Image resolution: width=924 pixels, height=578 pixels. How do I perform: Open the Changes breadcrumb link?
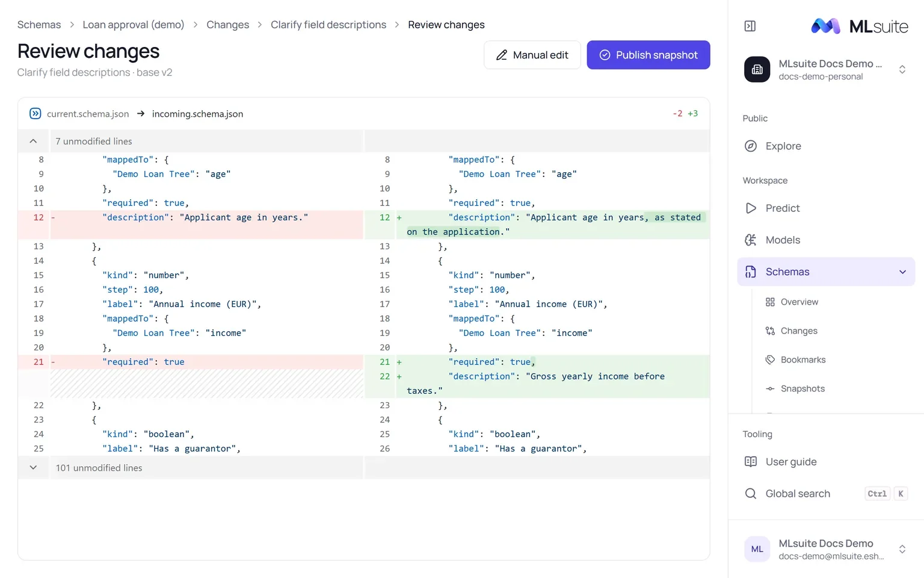[x=227, y=25]
